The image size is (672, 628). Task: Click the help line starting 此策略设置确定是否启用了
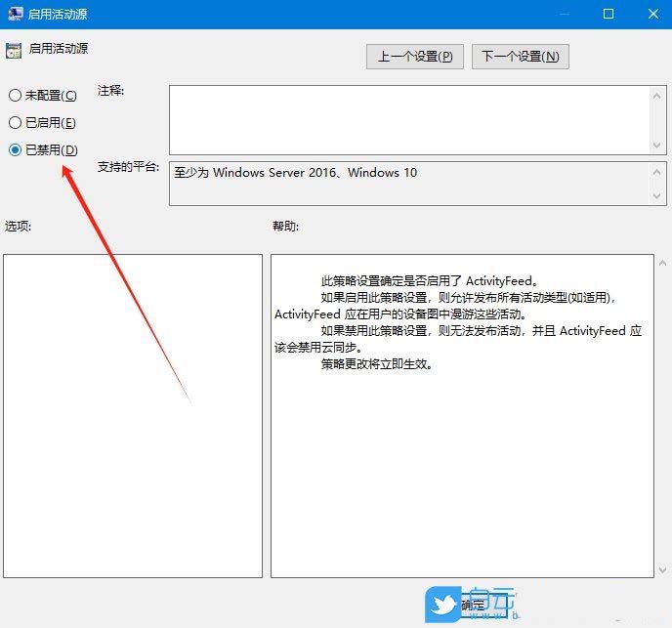click(x=429, y=280)
